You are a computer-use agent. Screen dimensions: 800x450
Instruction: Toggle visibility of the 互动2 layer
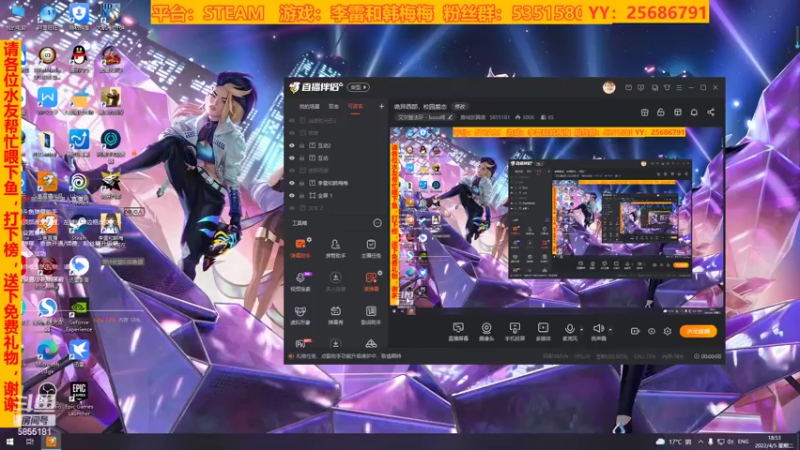pyautogui.click(x=292, y=145)
